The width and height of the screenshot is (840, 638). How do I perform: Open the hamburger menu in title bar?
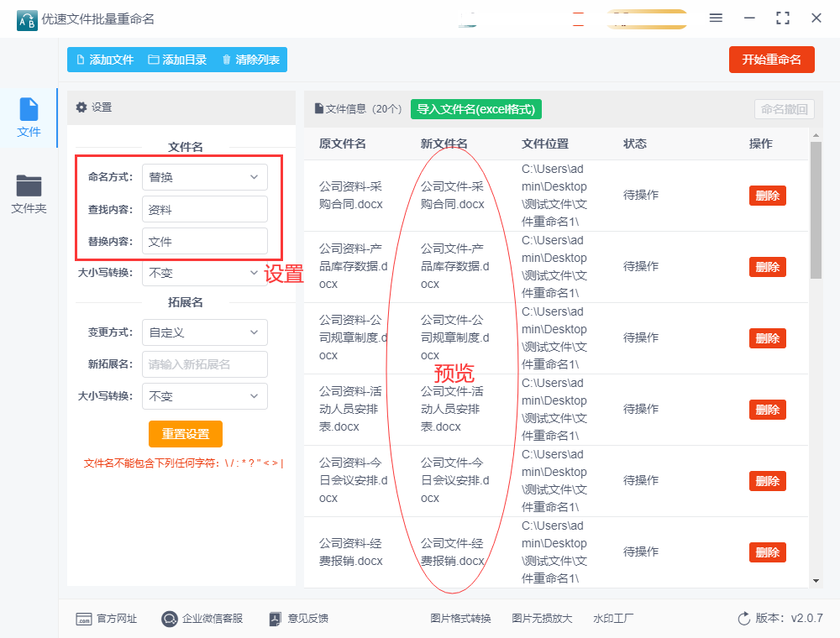coord(716,18)
